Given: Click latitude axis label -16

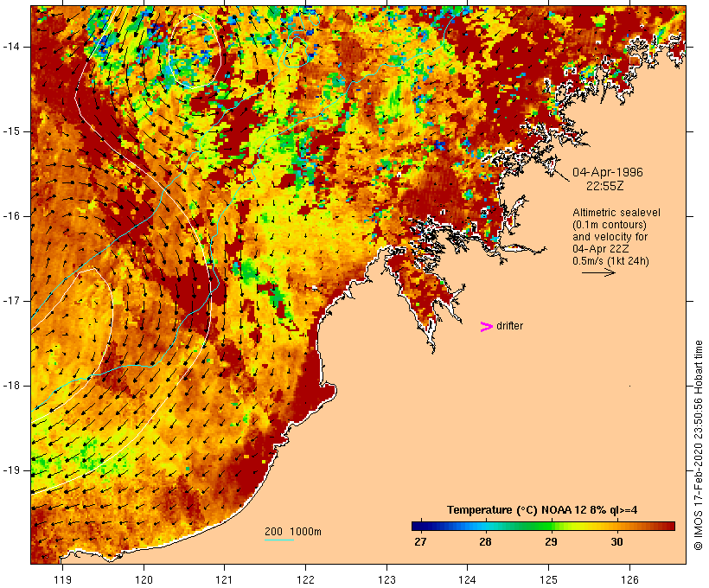Looking at the screenshot, I should pos(11,216).
